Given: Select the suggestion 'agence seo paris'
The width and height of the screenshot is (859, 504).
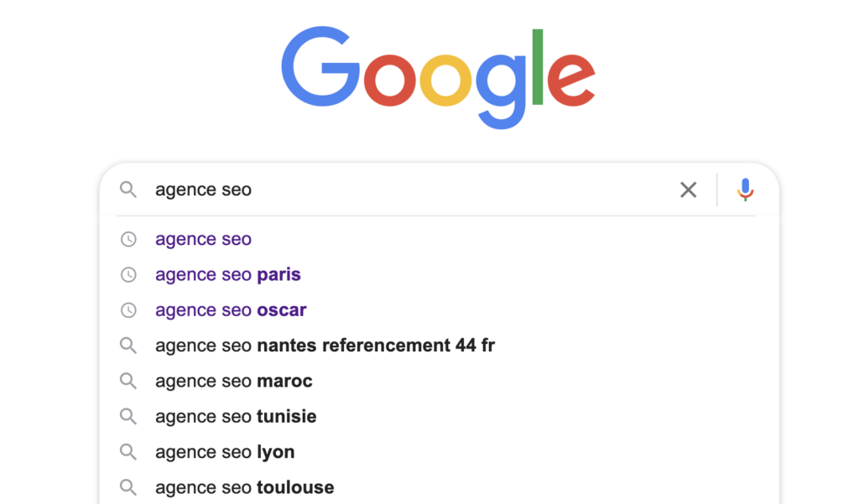Looking at the screenshot, I should [228, 274].
